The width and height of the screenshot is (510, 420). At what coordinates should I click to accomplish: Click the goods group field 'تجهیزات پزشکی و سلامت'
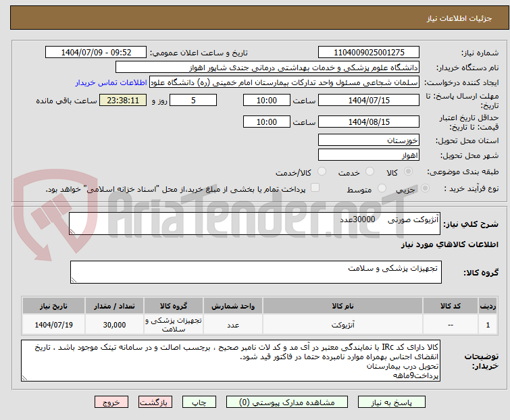pyautogui.click(x=256, y=272)
